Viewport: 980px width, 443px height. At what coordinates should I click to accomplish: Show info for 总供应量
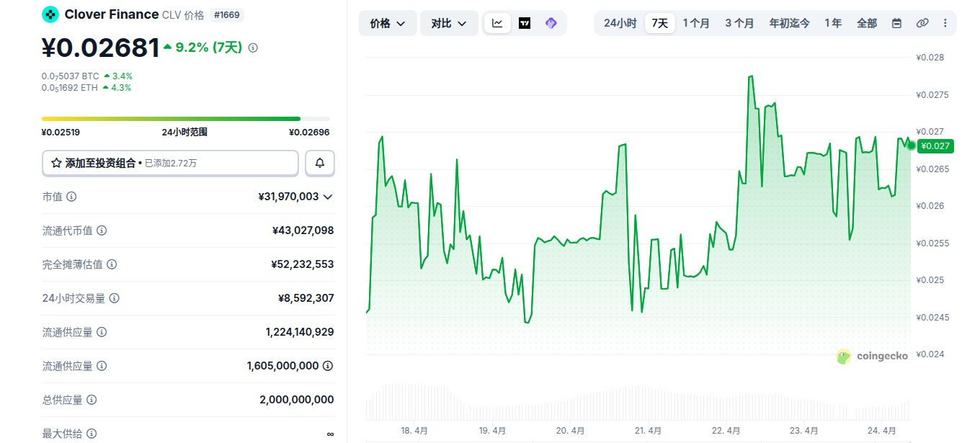click(x=92, y=400)
